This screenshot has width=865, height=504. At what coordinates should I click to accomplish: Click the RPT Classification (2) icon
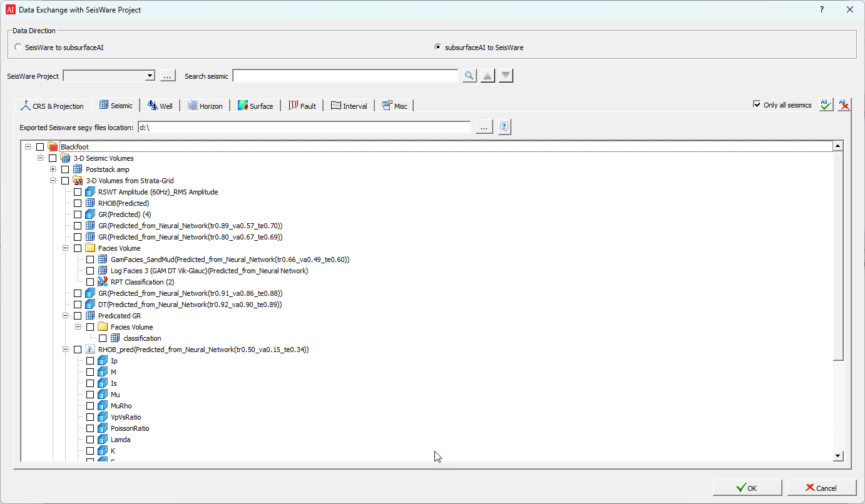point(103,282)
